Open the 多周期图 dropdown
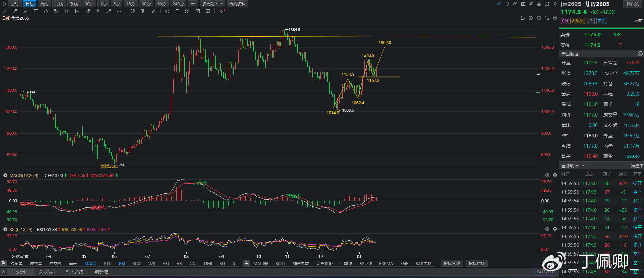Viewport: 644px width, 278px height. [x=213, y=4]
